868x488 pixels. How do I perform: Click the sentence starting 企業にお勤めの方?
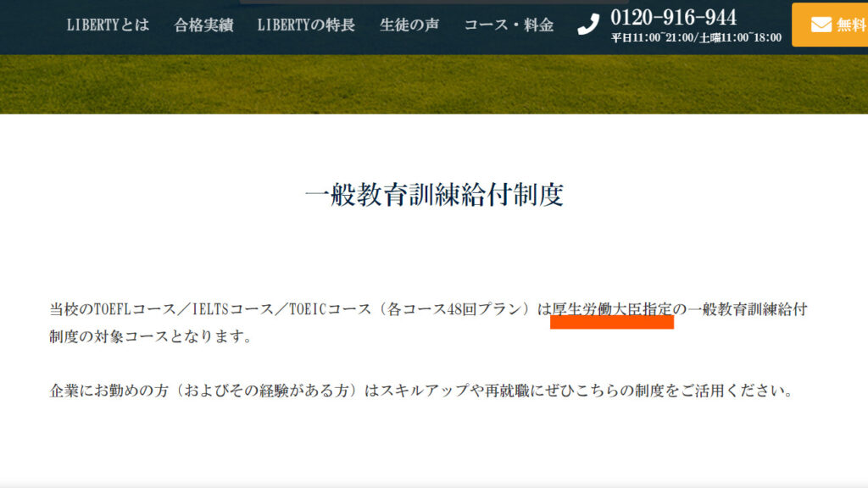(x=422, y=391)
